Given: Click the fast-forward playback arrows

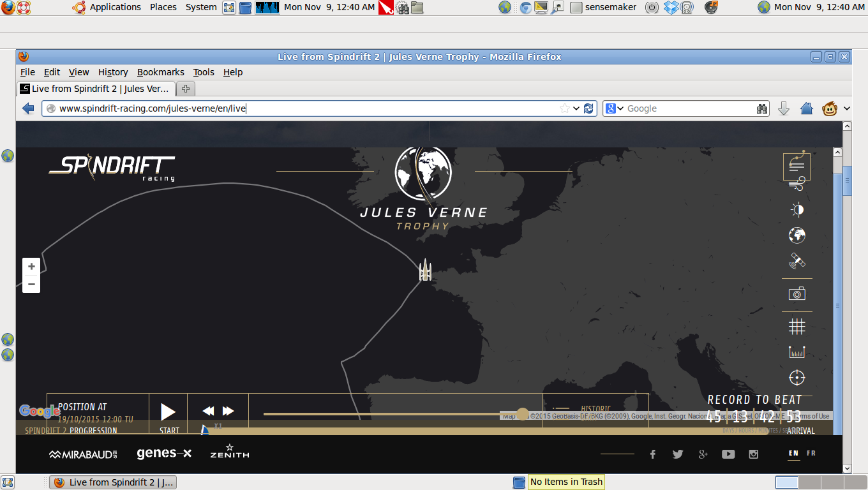Looking at the screenshot, I should [228, 411].
